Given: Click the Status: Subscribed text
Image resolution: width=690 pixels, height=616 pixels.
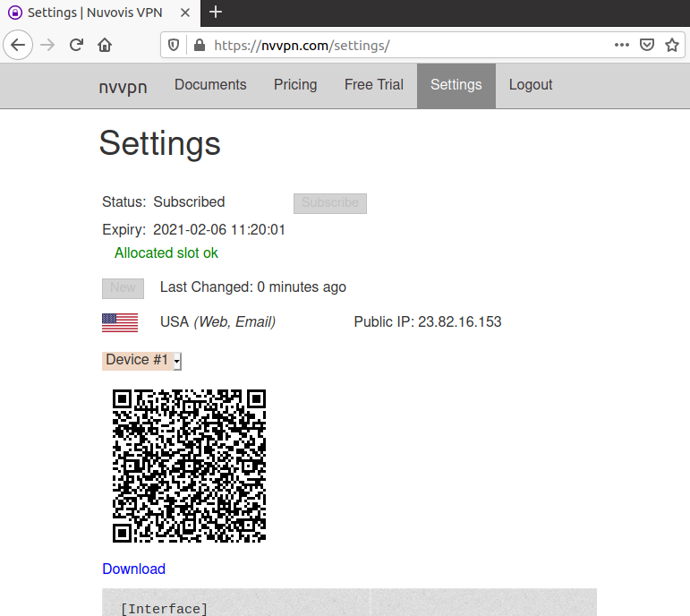Looking at the screenshot, I should (163, 201).
